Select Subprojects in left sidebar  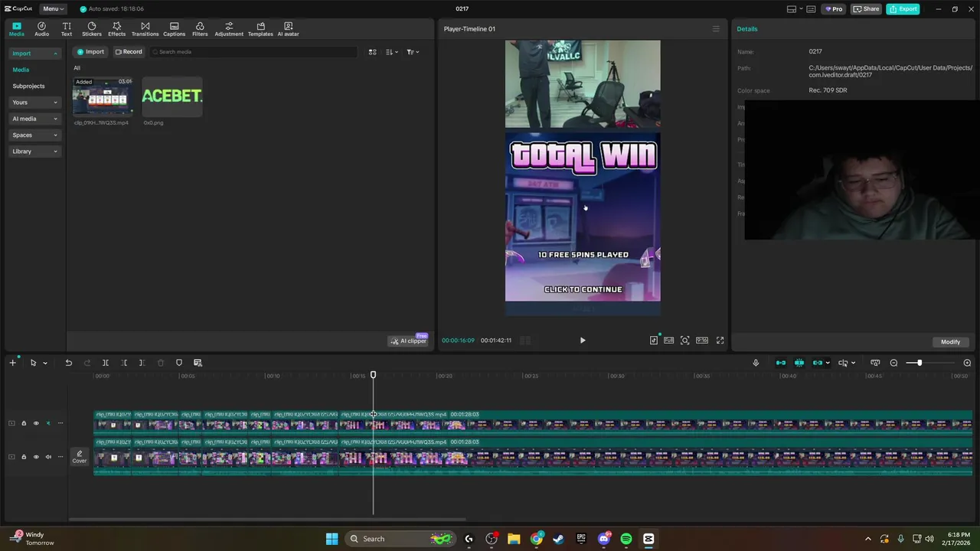tap(28, 86)
